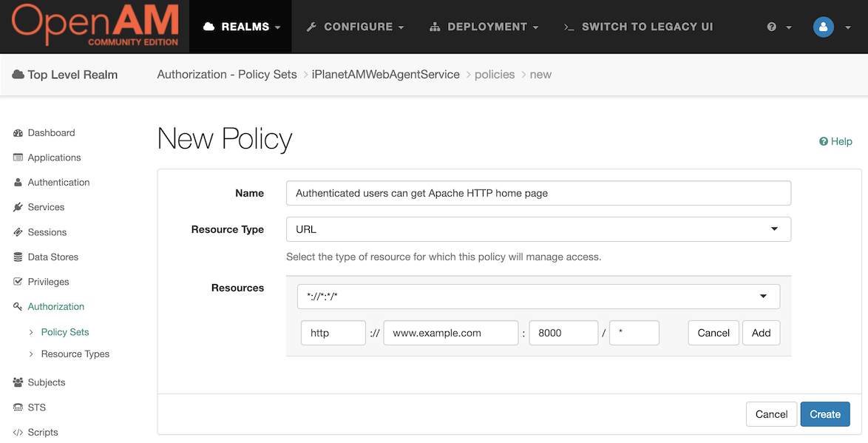This screenshot has height=443, width=868.
Task: Click the policy Name input field
Action: coord(538,193)
